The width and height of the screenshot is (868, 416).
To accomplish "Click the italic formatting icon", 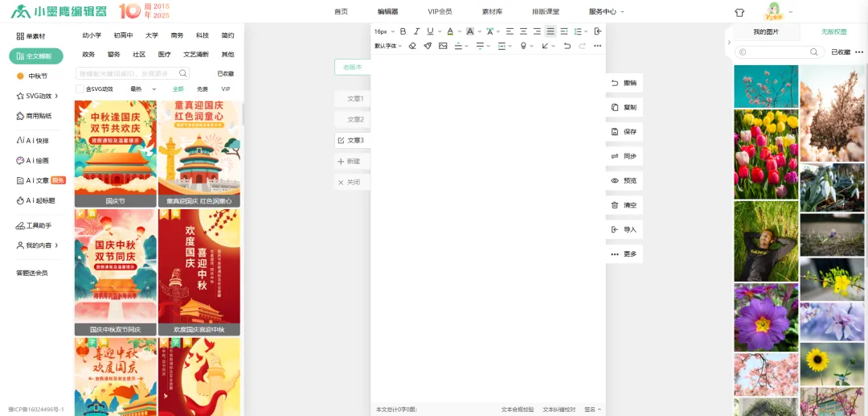I will [x=416, y=31].
